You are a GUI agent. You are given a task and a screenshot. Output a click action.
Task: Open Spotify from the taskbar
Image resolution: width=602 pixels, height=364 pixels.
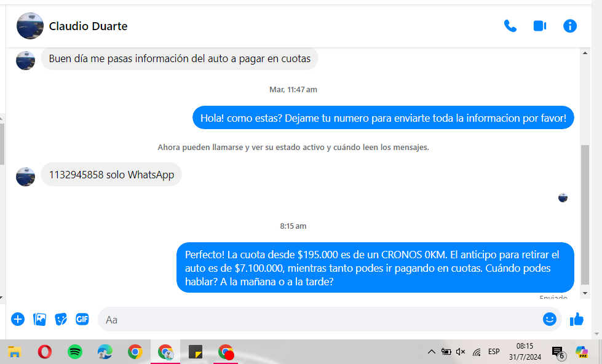75,352
